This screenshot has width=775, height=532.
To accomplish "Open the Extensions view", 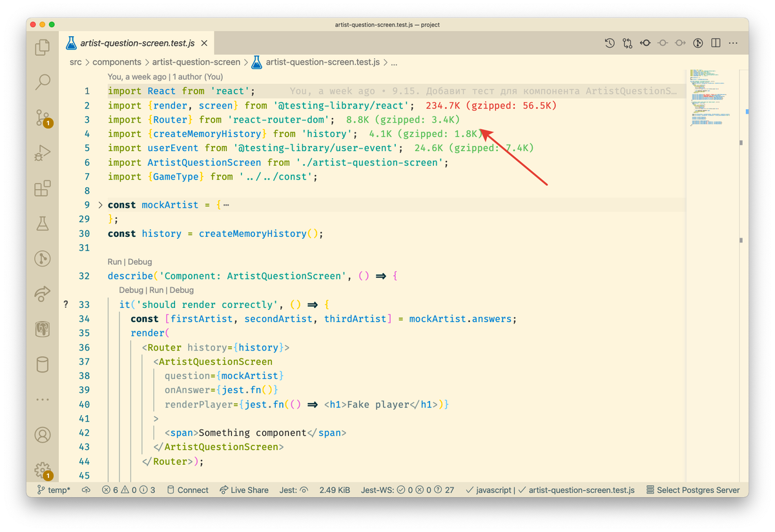I will point(43,188).
